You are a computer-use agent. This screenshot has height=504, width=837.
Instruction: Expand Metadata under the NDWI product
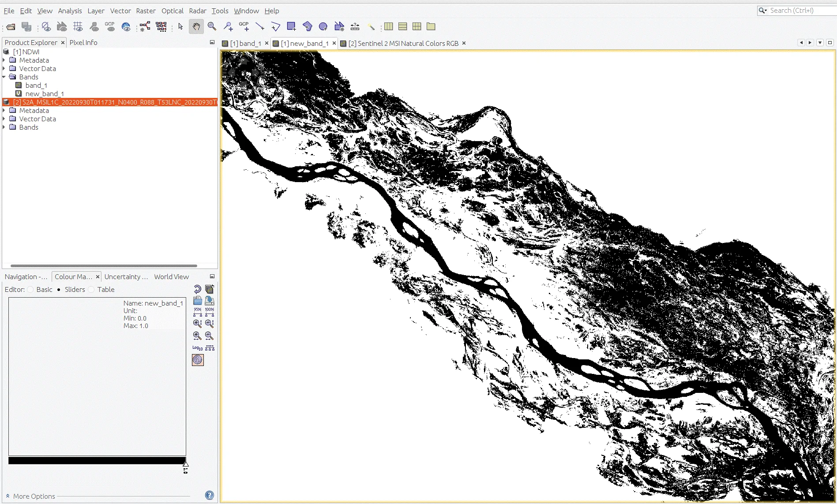click(4, 60)
